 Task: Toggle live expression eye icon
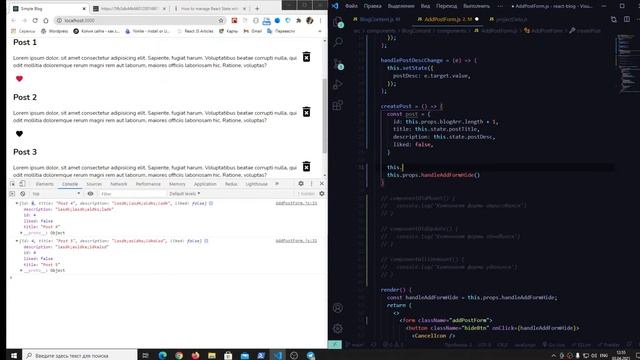pos(90,193)
